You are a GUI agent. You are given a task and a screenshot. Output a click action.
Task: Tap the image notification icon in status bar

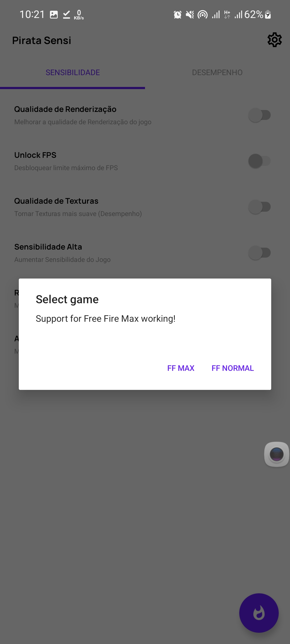point(54,14)
